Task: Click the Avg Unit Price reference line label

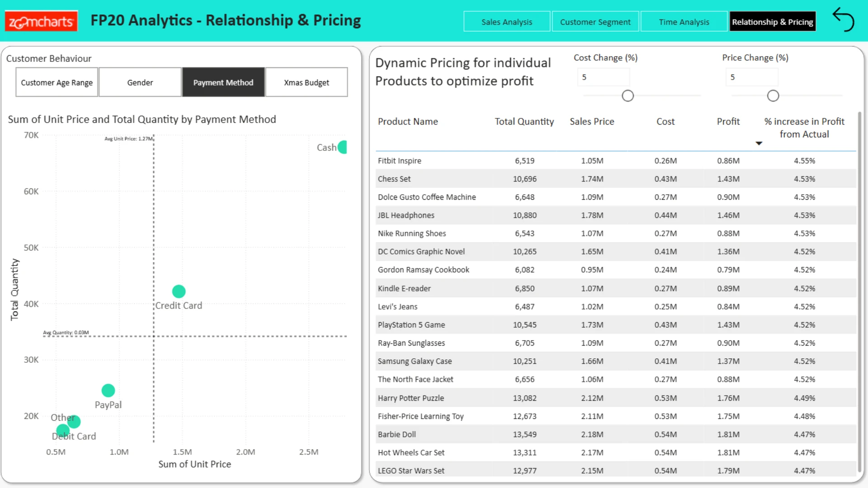Action: [x=128, y=139]
